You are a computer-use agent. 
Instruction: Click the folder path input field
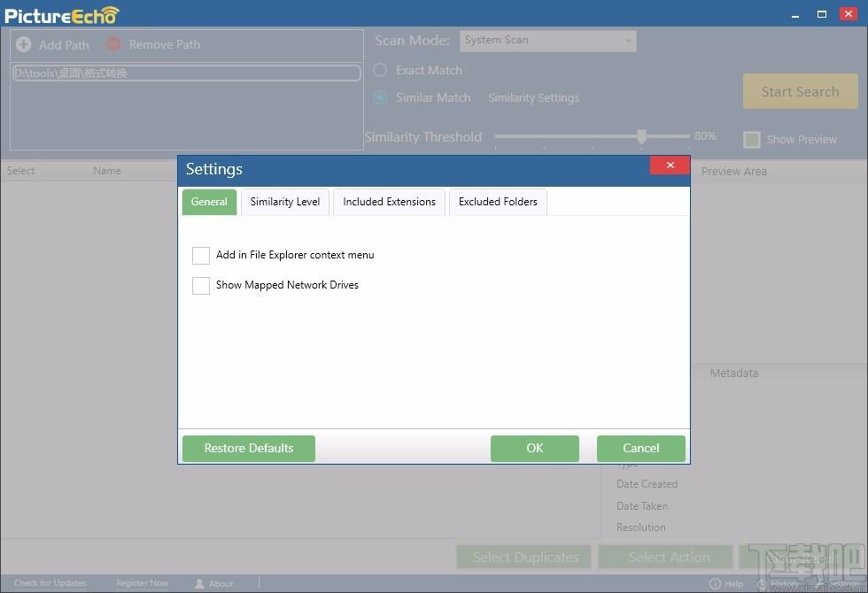click(187, 73)
